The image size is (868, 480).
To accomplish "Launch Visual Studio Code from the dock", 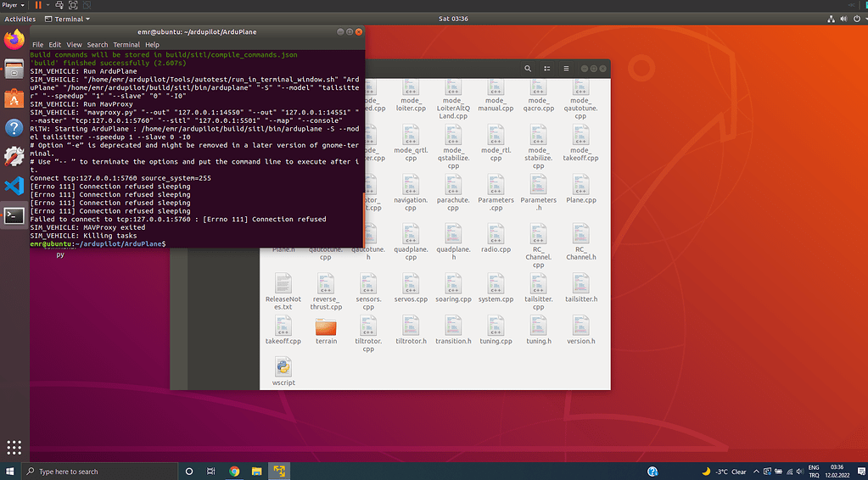I will [14, 185].
